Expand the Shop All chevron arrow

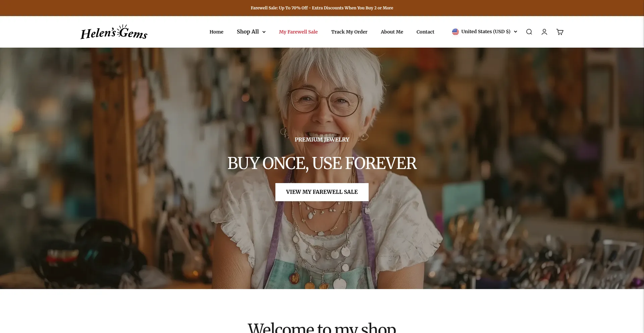[x=264, y=32]
